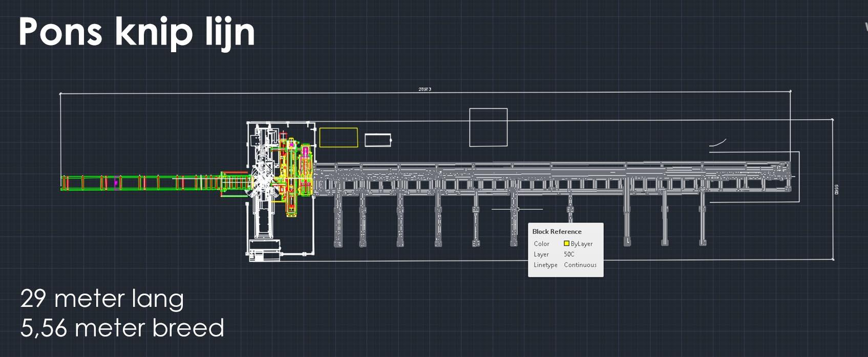868x357 pixels.
Task: Click the 50C layer value in tooltip
Action: (569, 254)
